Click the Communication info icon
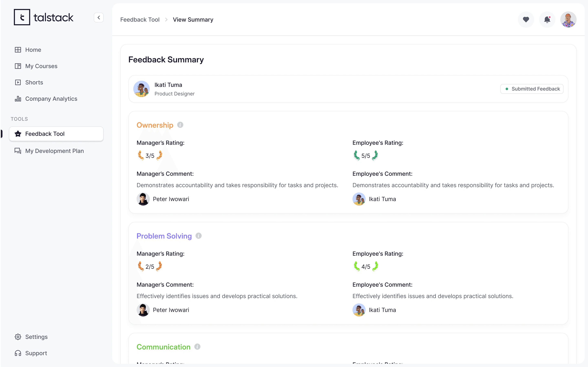Viewport: 588px width, 367px height. (x=197, y=347)
